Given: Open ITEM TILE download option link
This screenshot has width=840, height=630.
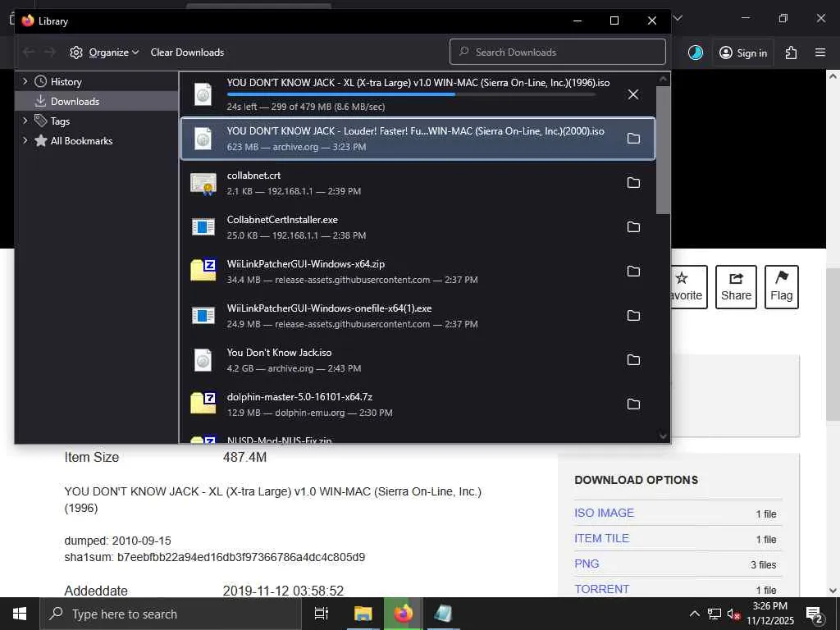Looking at the screenshot, I should point(601,538).
